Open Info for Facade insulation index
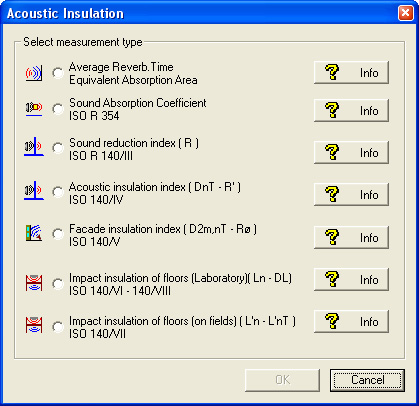Screen dimensions: 419x406 click(351, 237)
